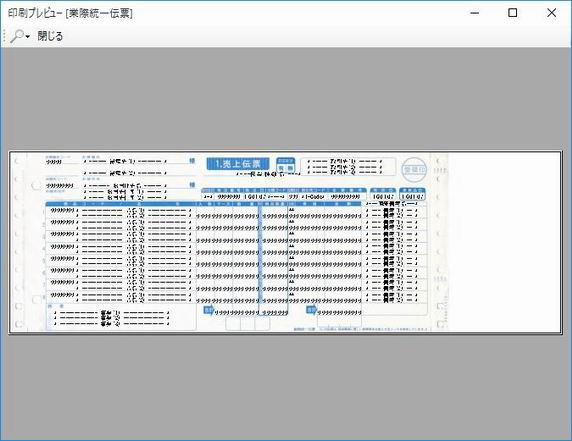The image size is (572, 441).
Task: Click 閉じる to close the print preview
Action: pos(50,36)
